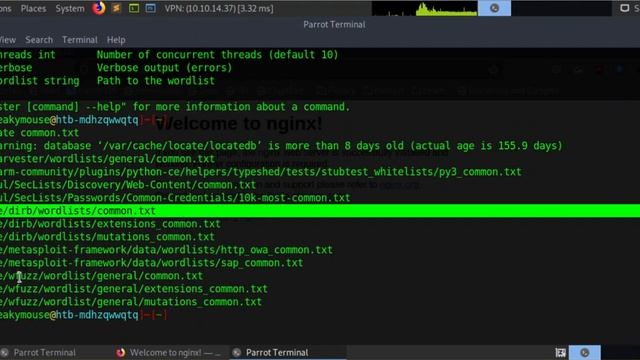
Task: Click the light blue panel applet button
Action: tap(494, 8)
